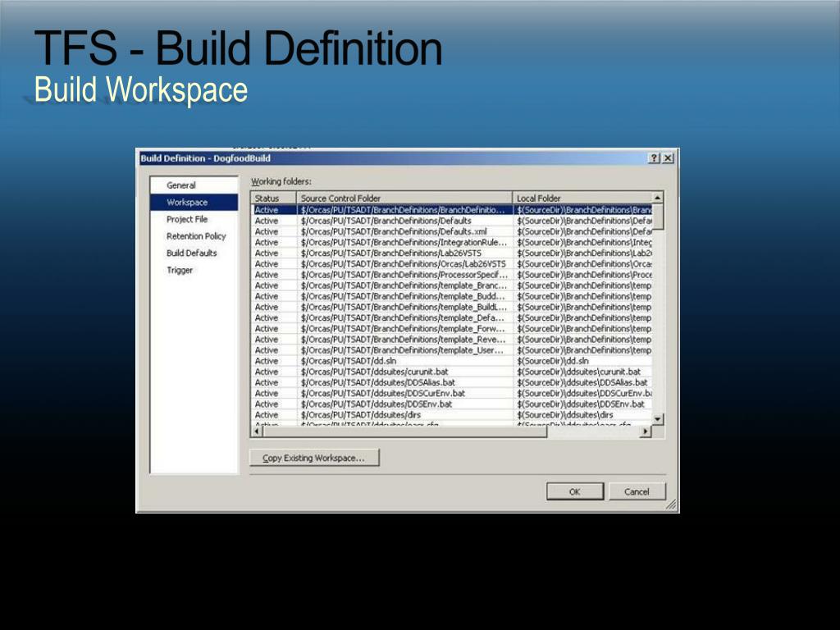Image resolution: width=840 pixels, height=630 pixels.
Task: Open the Build Defaults section
Action: [x=192, y=253]
